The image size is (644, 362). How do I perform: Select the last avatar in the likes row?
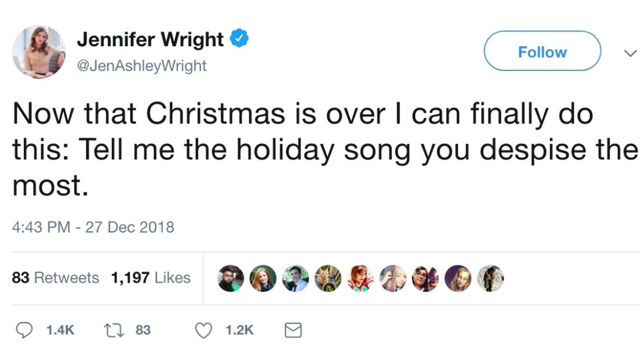coord(491,278)
